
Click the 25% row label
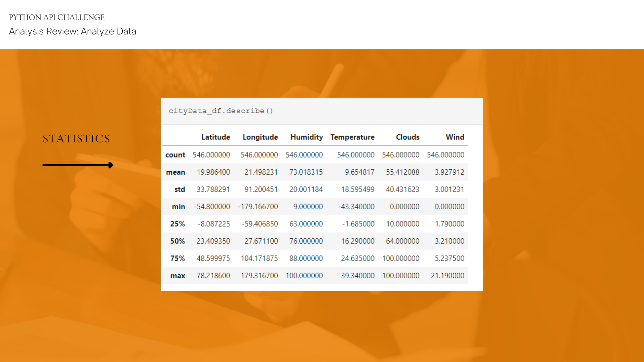[x=177, y=224]
